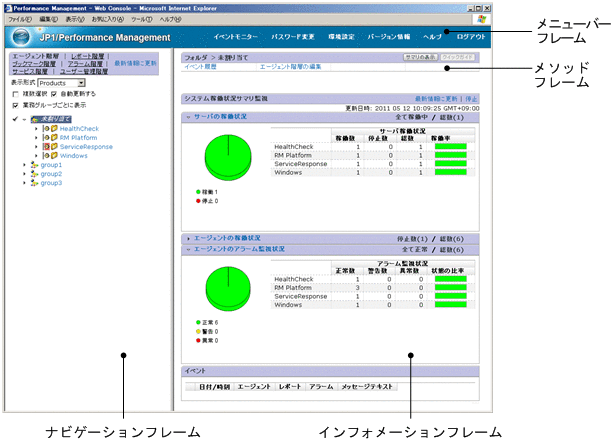Click the checkmark icon beside 未割り当て
Image resolution: width=613 pixels, height=445 pixels.
[15, 118]
